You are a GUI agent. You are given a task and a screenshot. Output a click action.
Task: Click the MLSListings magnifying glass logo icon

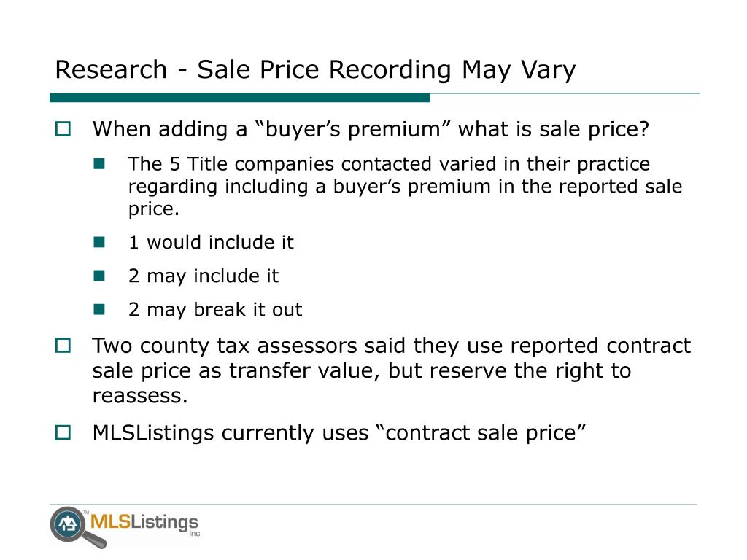coord(77,527)
